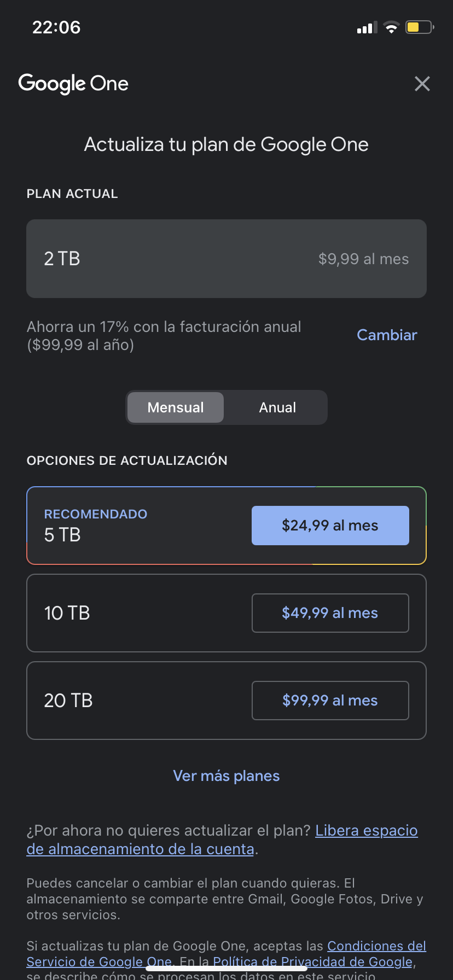Close the Google One upgrade screen
Screen dimensions: 453x980
pyautogui.click(x=422, y=84)
